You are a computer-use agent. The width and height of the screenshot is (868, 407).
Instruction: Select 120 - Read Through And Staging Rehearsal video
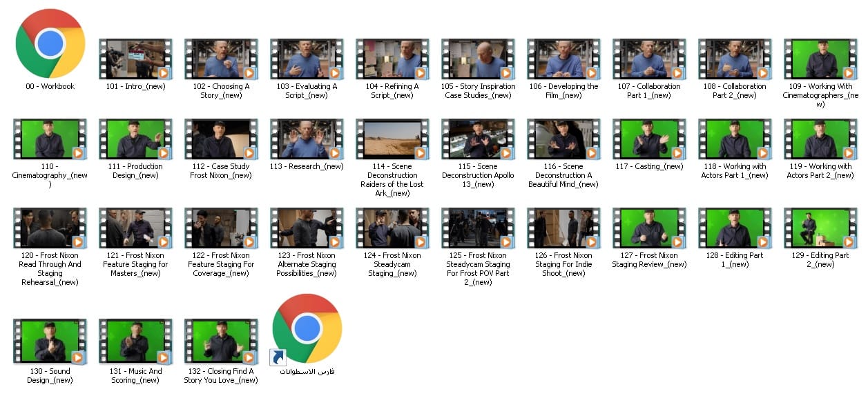coord(50,228)
